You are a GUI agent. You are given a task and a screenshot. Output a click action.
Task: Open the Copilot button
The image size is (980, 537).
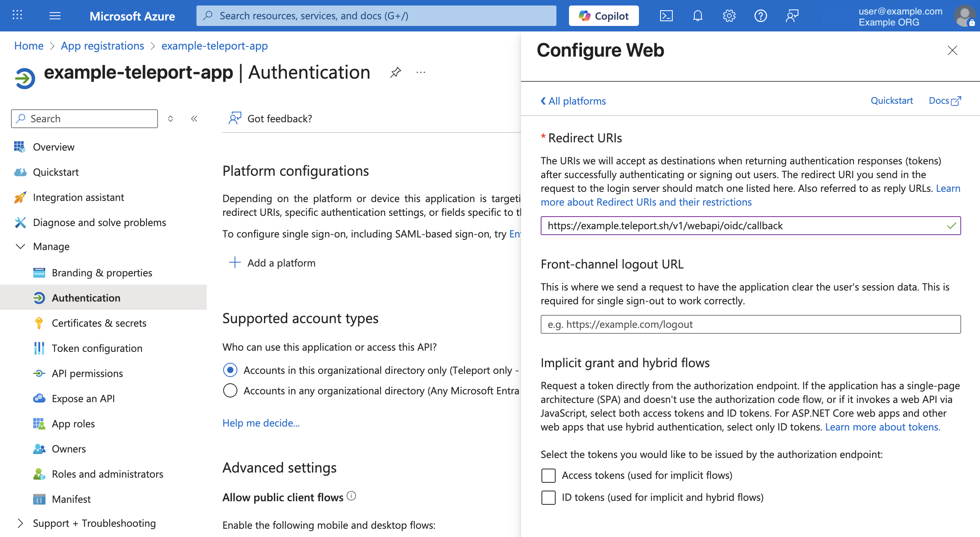coord(604,16)
